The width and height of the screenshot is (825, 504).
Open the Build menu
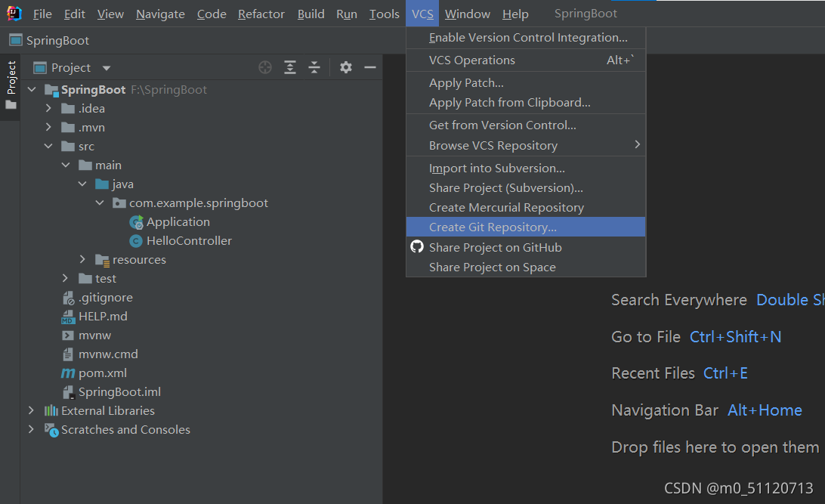click(311, 14)
